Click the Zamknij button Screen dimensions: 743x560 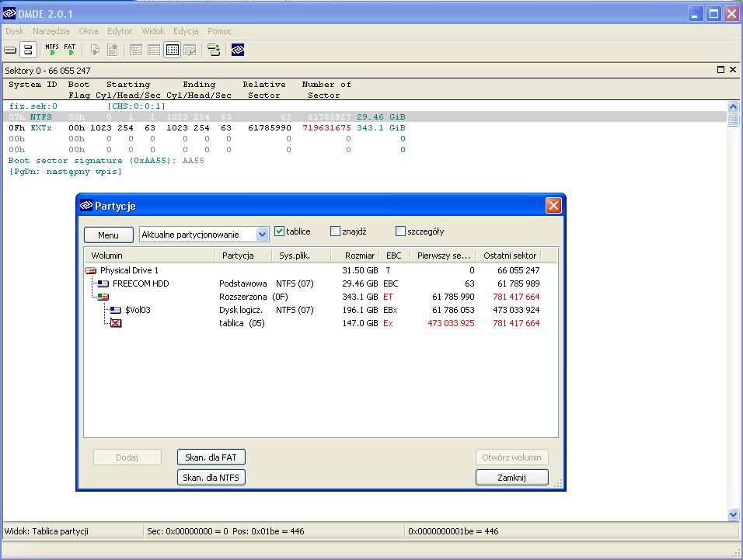coord(511,477)
